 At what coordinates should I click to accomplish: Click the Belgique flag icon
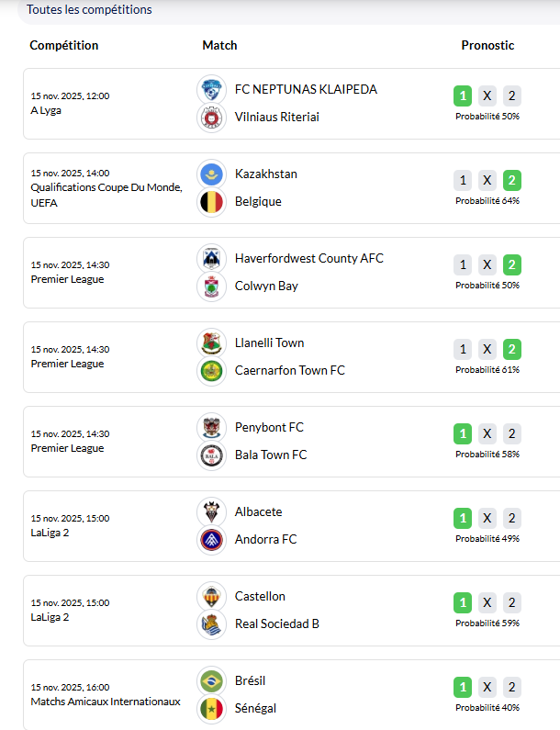click(211, 202)
